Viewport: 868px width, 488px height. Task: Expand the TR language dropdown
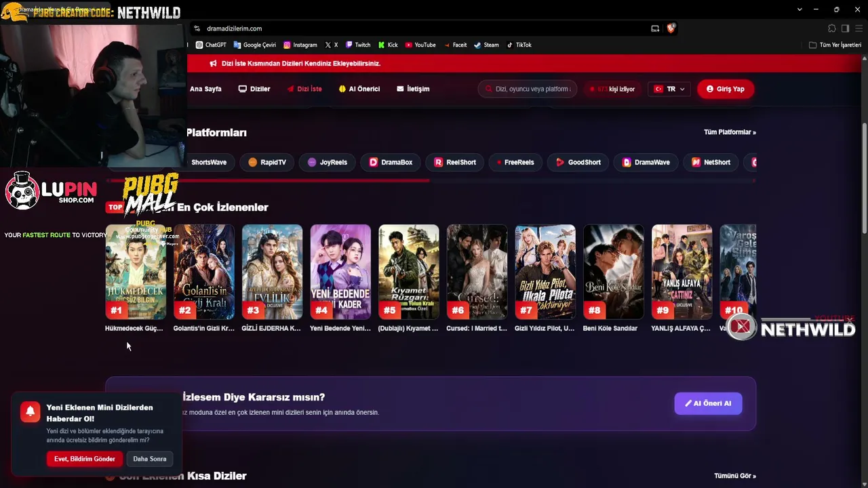[x=669, y=89]
